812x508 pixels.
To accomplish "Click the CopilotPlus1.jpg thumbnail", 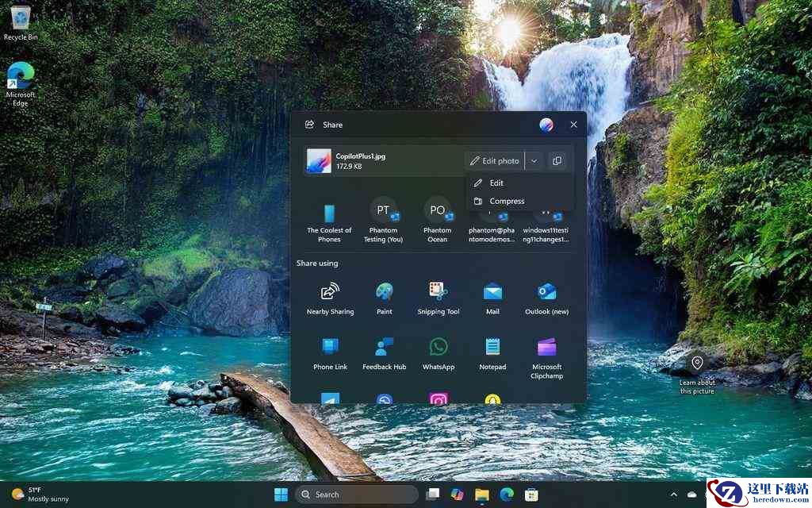I will coord(319,160).
